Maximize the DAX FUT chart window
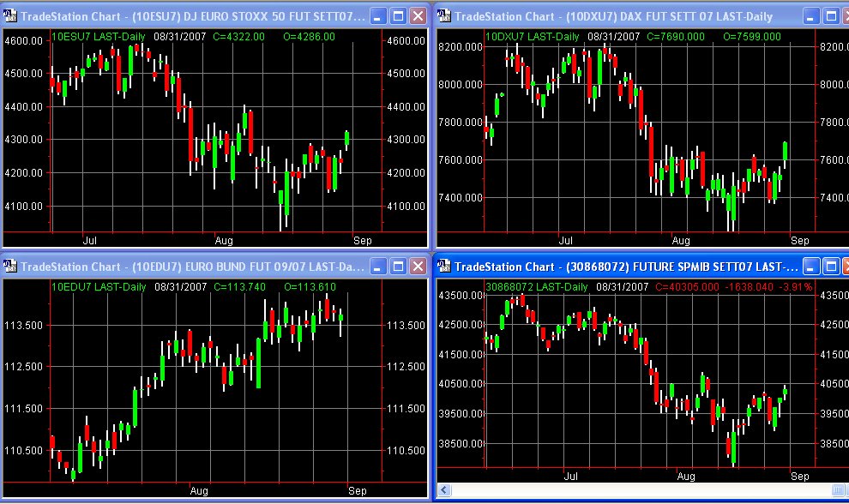This screenshot has width=849, height=504. click(830, 15)
